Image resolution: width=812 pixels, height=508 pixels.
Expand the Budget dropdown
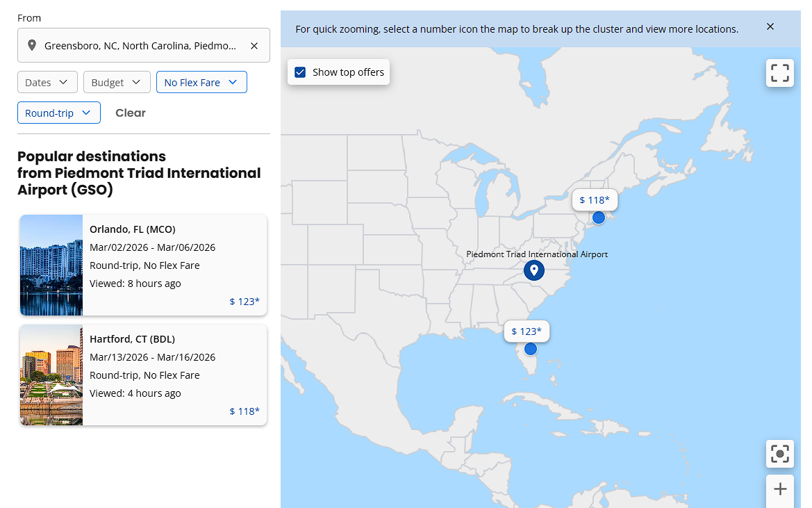[x=117, y=82]
